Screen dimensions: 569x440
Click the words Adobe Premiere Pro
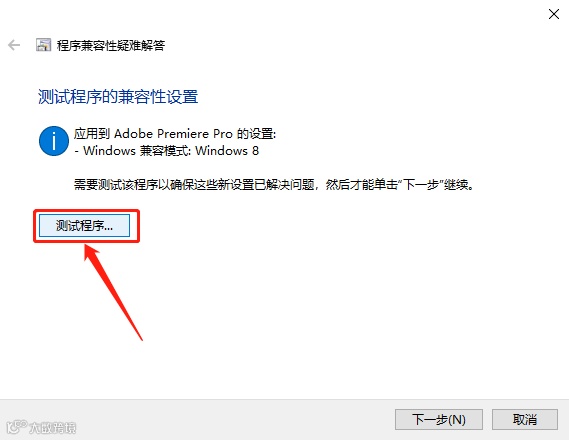coord(173,134)
